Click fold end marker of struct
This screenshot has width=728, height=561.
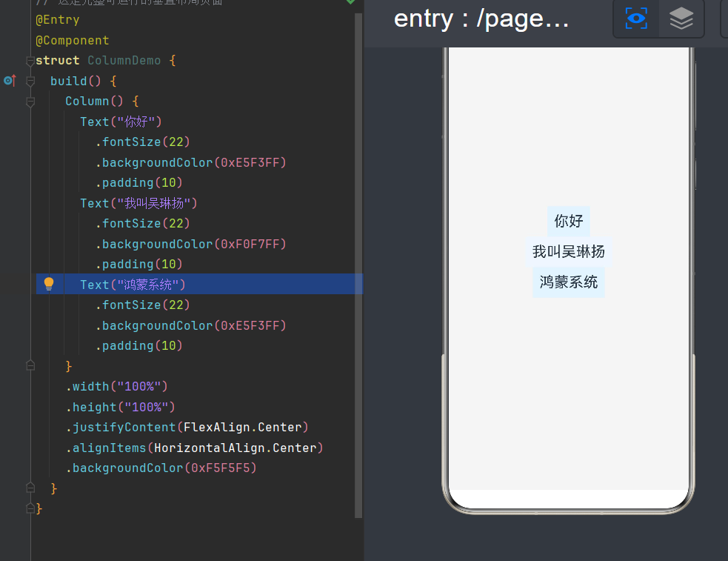pyautogui.click(x=30, y=508)
